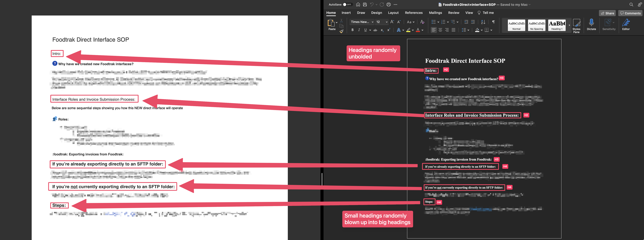Increase the paragraph indent

point(473,22)
